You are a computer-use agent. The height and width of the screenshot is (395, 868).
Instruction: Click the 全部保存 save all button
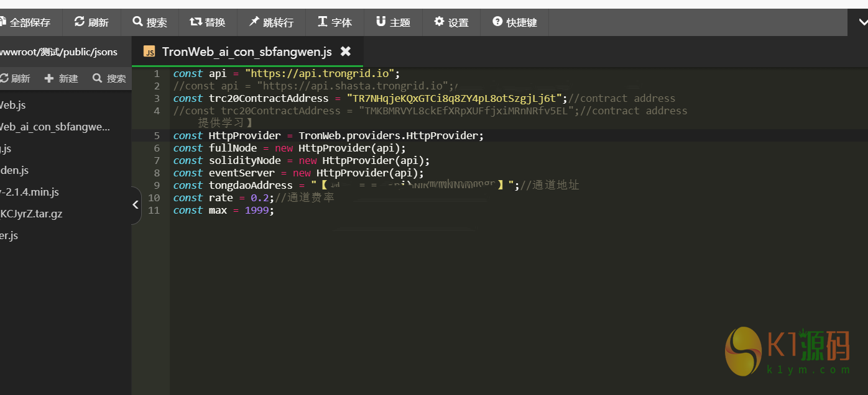click(26, 22)
